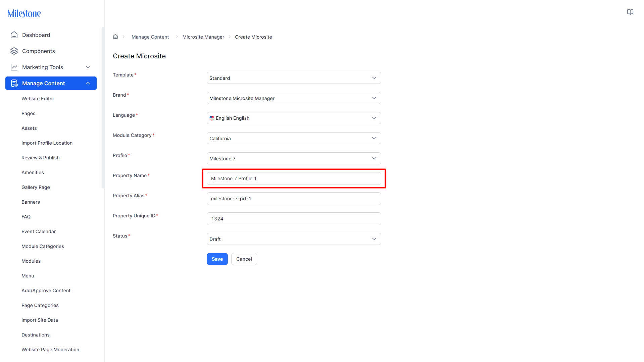644x362 pixels.
Task: Click the Property Unique ID label
Action: (134, 216)
